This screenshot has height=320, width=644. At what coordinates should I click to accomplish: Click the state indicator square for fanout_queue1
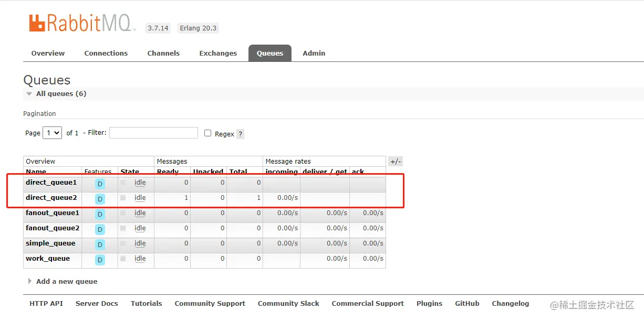[123, 213]
